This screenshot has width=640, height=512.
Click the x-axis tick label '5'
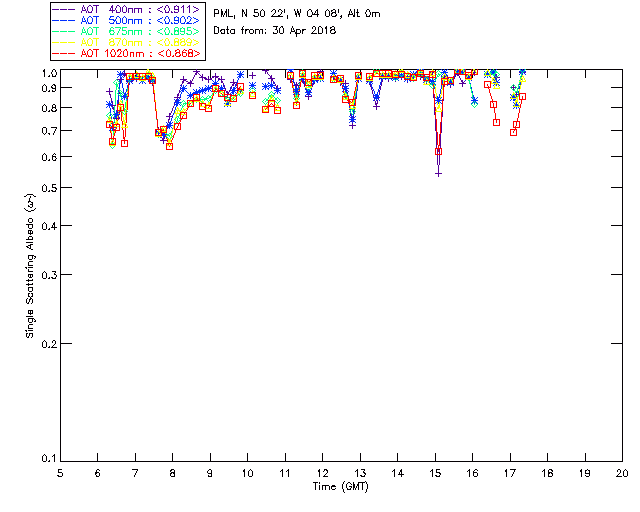60,473
